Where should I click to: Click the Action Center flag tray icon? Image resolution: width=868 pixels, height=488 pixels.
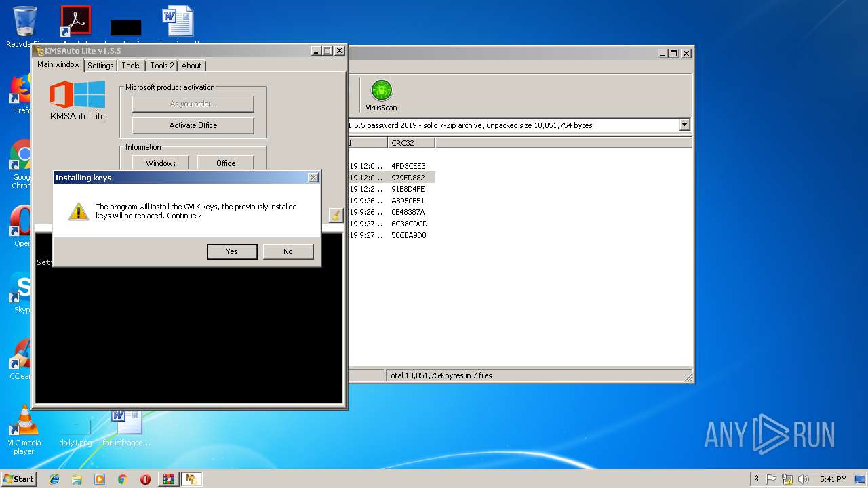pos(771,479)
